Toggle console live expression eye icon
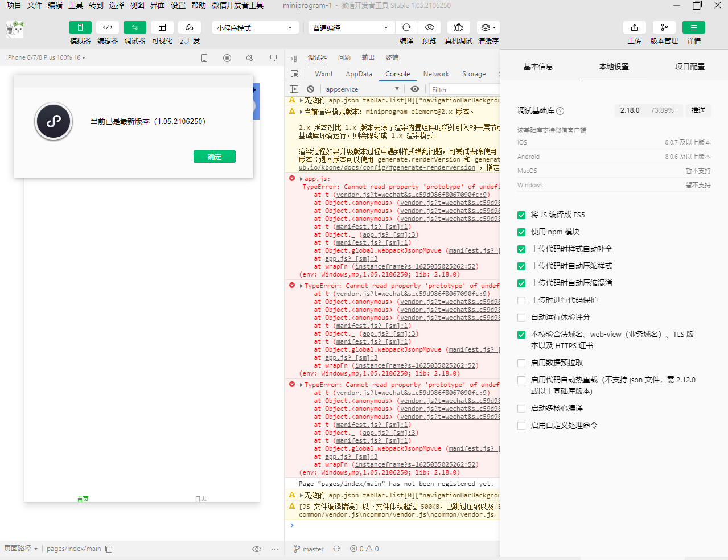 click(415, 89)
